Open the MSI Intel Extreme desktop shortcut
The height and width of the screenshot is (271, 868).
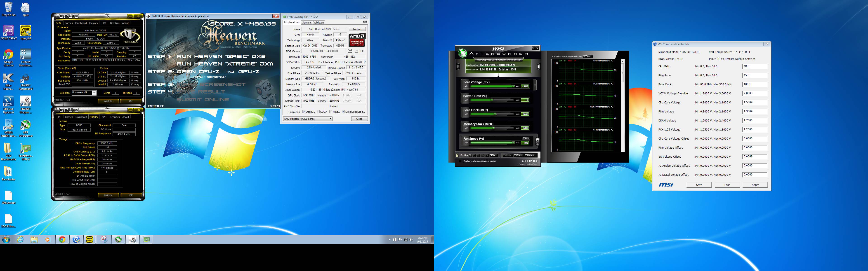click(x=8, y=128)
